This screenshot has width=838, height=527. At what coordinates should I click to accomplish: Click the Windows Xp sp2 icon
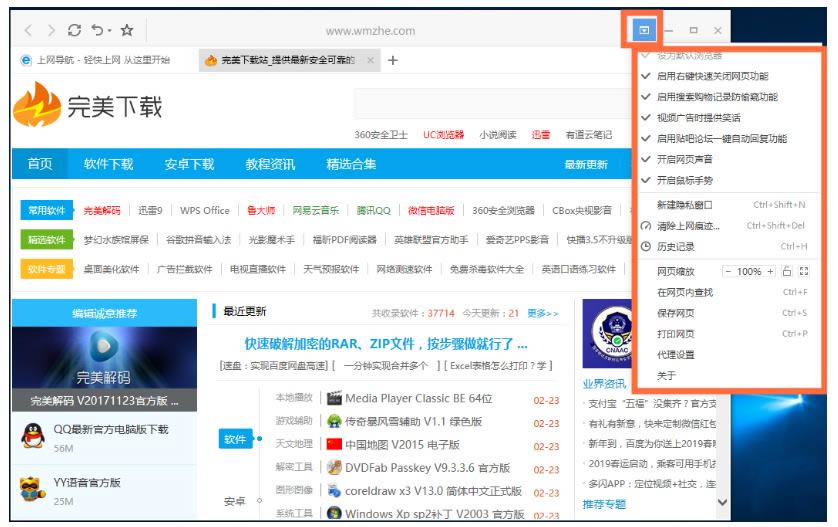(x=334, y=513)
